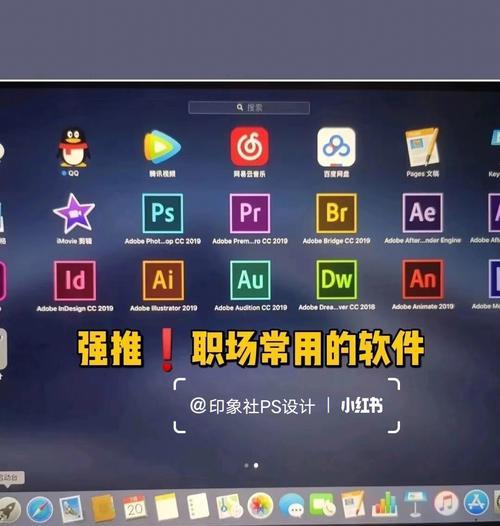
Task: Click the 'Adobe Bridge CC 2019' label
Action: [336, 241]
